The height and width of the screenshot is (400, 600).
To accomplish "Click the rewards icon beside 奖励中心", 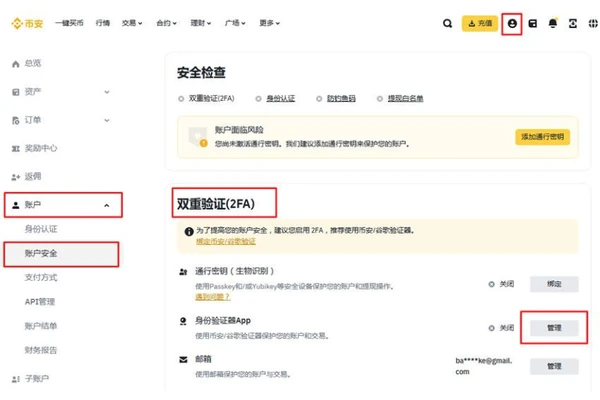I will [x=16, y=149].
